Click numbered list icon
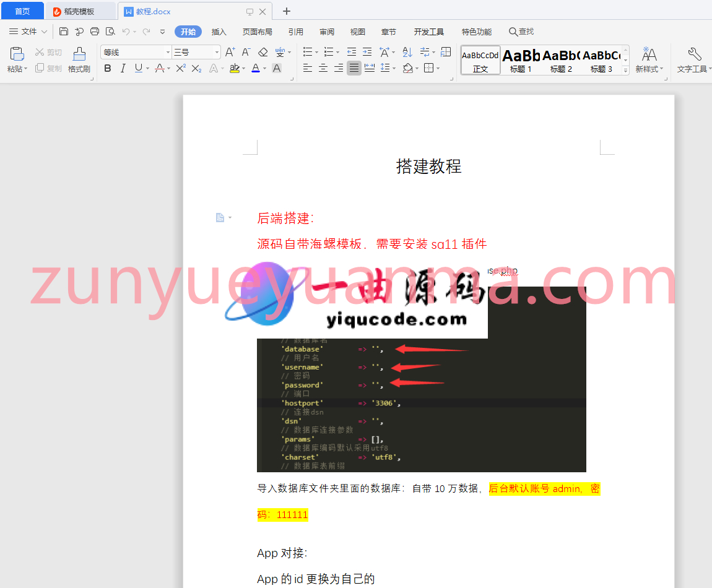The image size is (712, 588). pos(329,52)
